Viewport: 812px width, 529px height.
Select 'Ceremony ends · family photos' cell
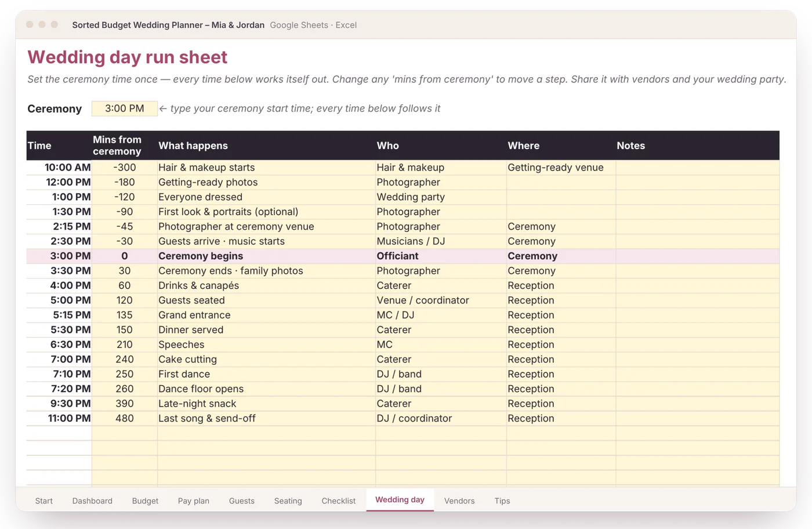[x=266, y=271]
